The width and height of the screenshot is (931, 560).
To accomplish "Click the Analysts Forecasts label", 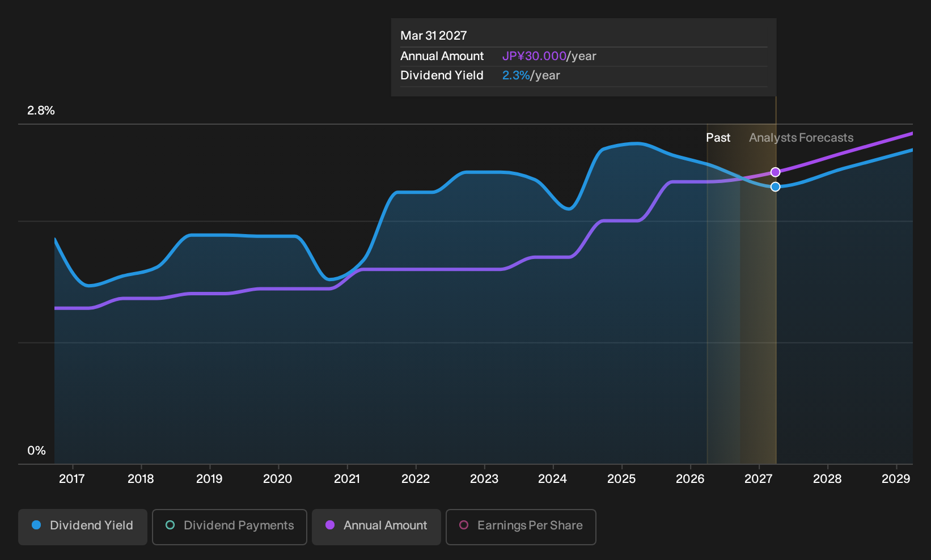I will point(801,138).
